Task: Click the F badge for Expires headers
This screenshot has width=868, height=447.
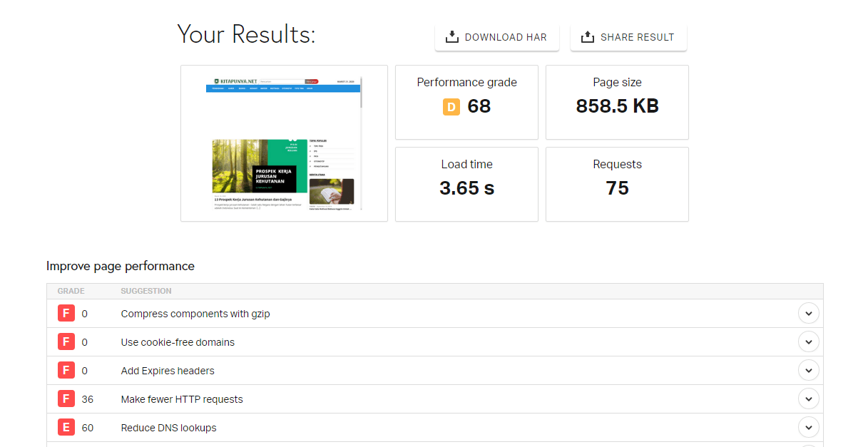Action: [66, 371]
